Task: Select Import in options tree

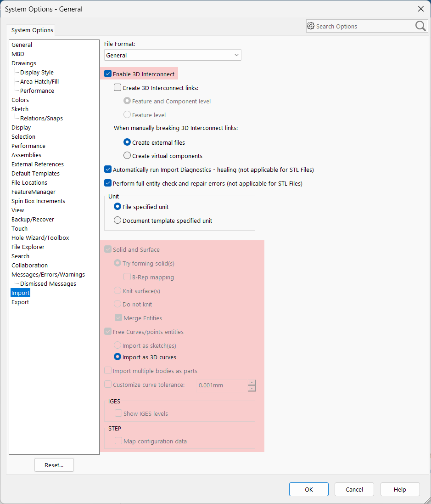Action: click(x=21, y=293)
